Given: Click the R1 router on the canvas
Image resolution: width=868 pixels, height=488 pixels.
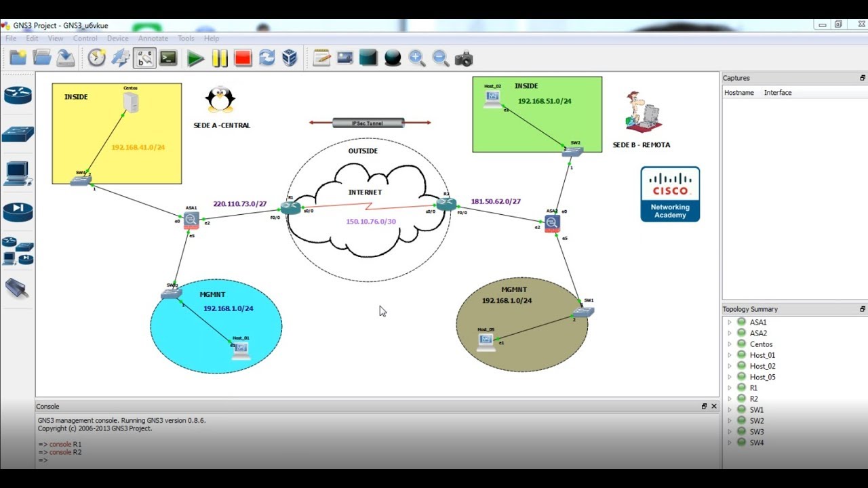Looking at the screenshot, I should 290,208.
